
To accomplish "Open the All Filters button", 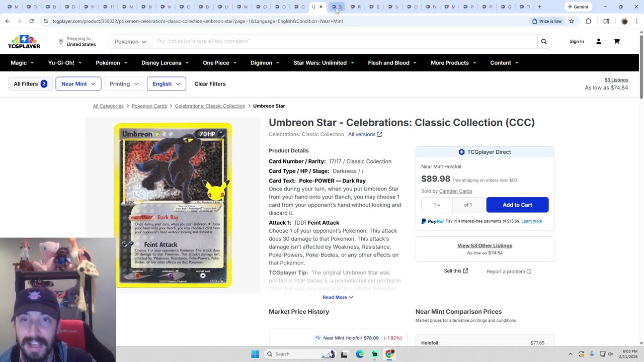I will (30, 84).
